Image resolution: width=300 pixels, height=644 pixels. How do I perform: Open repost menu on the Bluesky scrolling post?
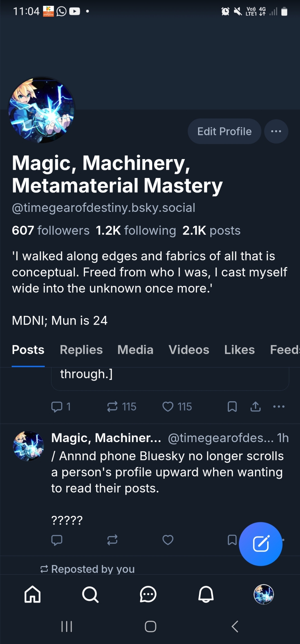(112, 540)
